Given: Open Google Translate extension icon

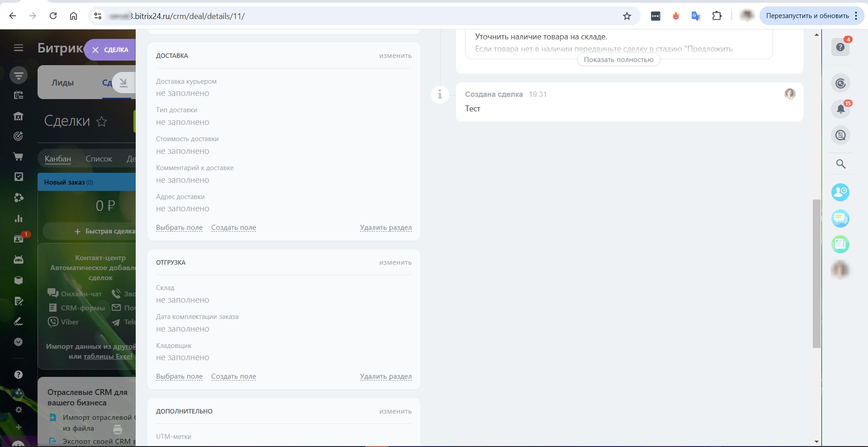Looking at the screenshot, I should (x=696, y=16).
